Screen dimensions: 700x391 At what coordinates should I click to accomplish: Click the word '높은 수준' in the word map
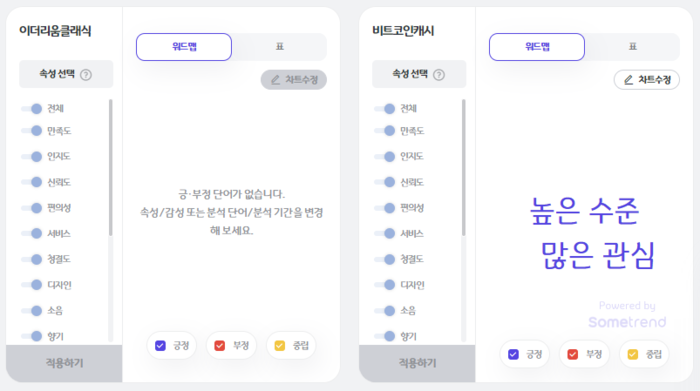pyautogui.click(x=585, y=212)
